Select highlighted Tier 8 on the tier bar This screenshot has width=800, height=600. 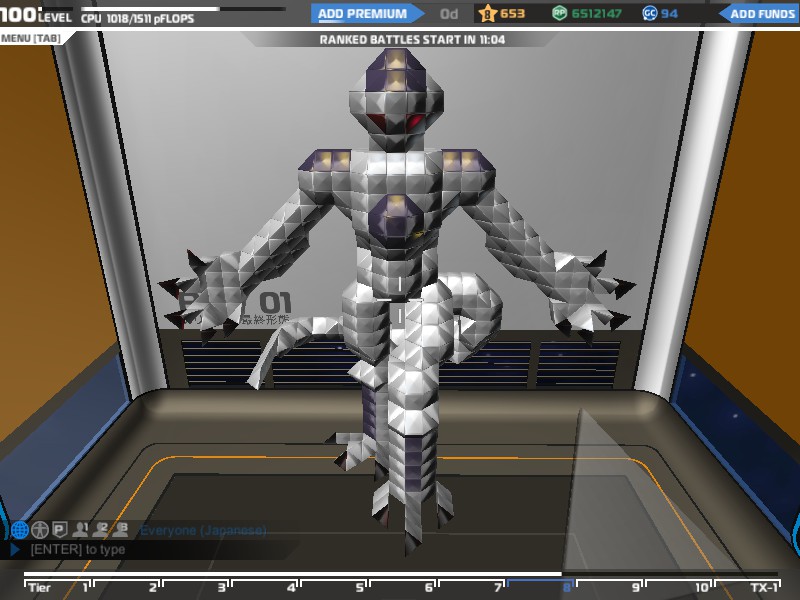coord(541,587)
